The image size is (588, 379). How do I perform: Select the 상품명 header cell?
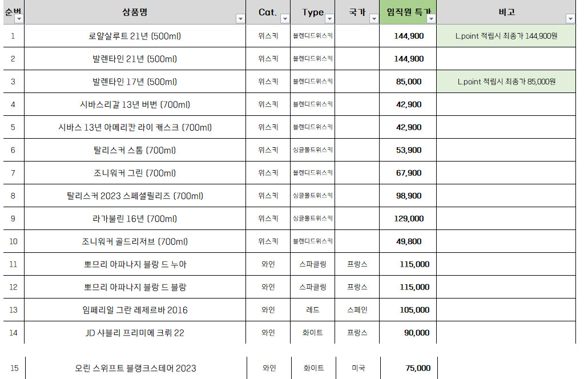(135, 12)
